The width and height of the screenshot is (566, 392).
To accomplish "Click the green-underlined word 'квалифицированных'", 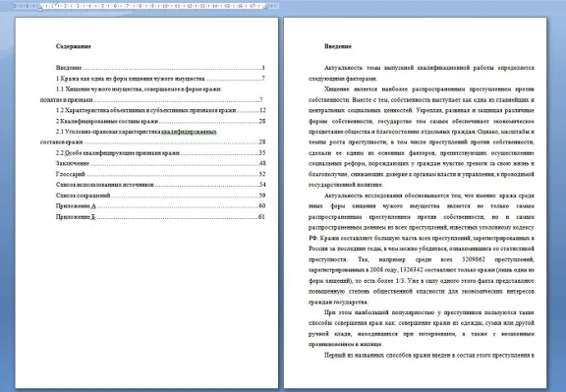I will point(189,132).
